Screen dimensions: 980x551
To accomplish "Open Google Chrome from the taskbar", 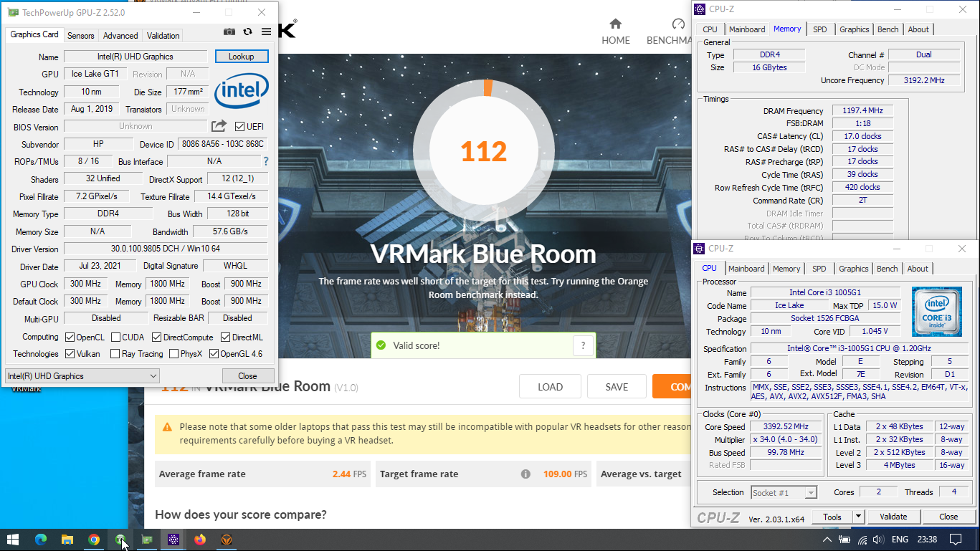I will click(x=93, y=540).
